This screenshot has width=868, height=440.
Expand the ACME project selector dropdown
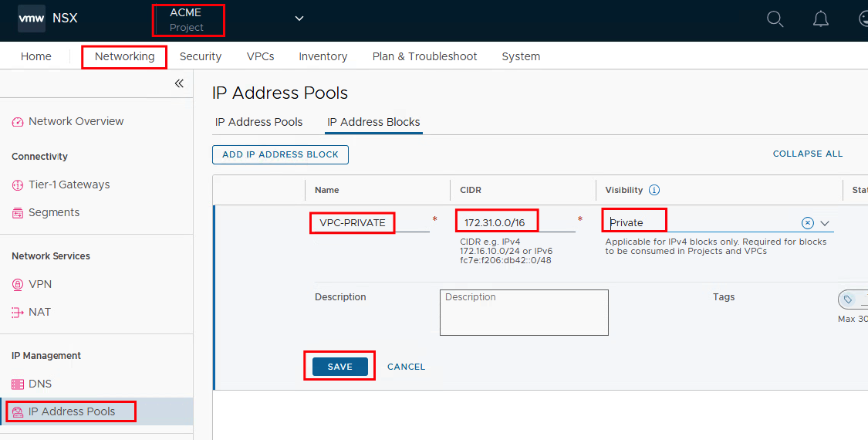[299, 19]
